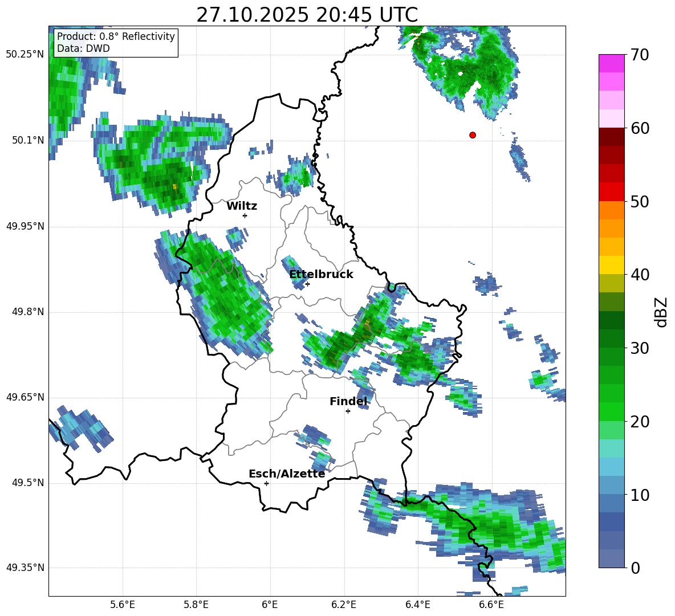Click the Esch/Alzette station cross marker

[266, 483]
